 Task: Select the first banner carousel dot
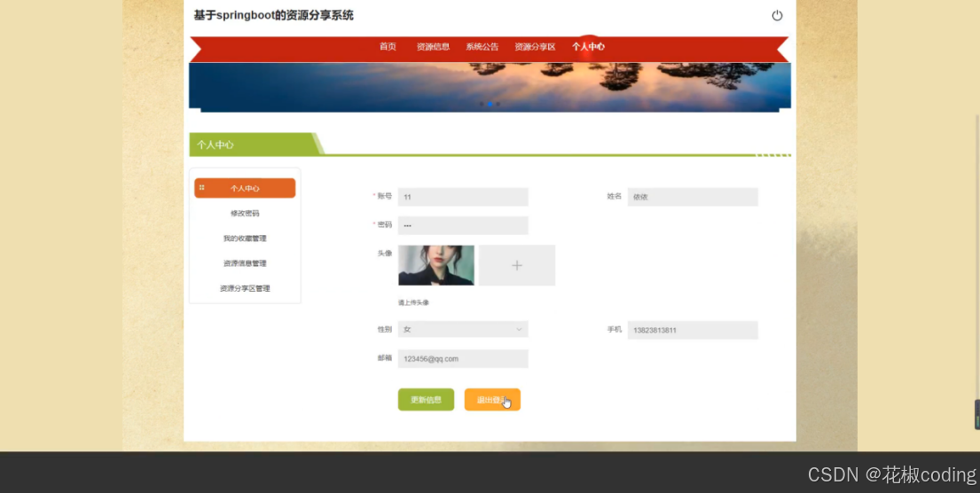pyautogui.click(x=482, y=104)
